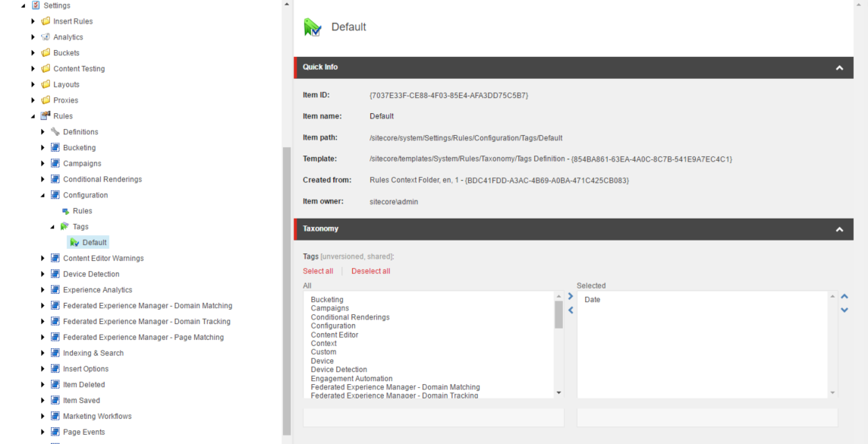Click the Item path value
Viewport: 868px width, 444px height.
click(466, 138)
